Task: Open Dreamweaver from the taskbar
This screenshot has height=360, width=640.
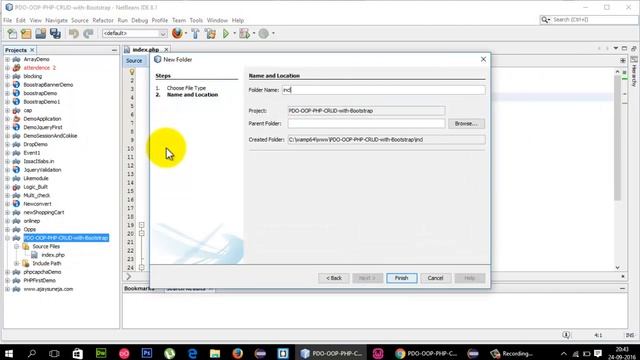Action: (101, 353)
